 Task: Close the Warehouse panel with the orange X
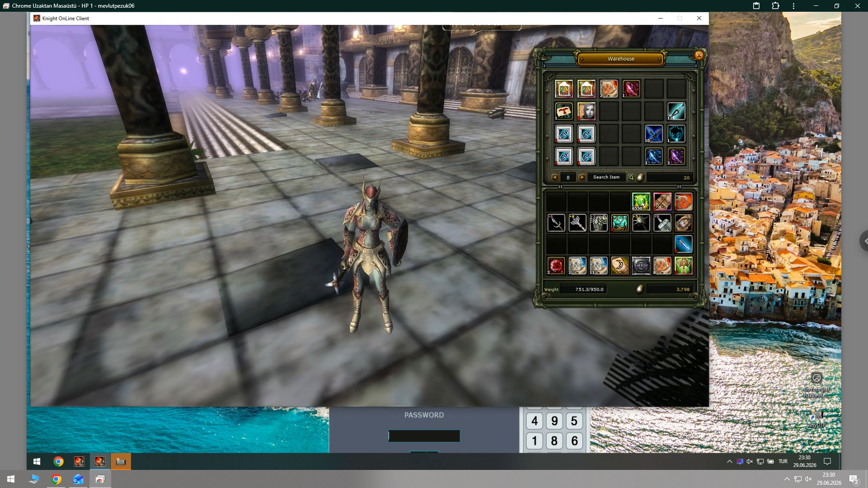click(699, 55)
